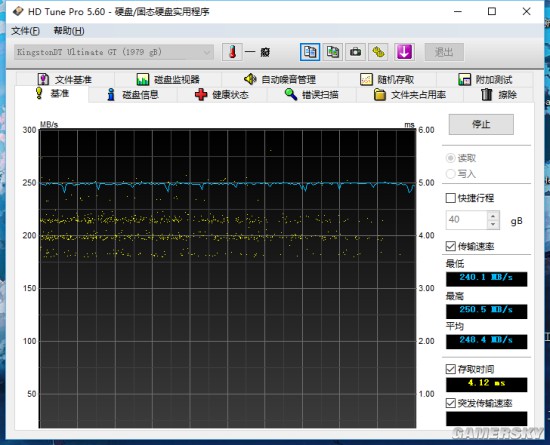Increase the gB value with up arrow
The height and width of the screenshot is (445, 550).
point(493,216)
